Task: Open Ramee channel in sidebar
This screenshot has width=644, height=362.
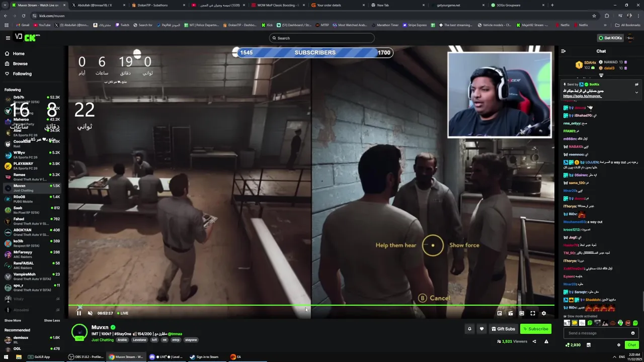Action: pos(32,177)
